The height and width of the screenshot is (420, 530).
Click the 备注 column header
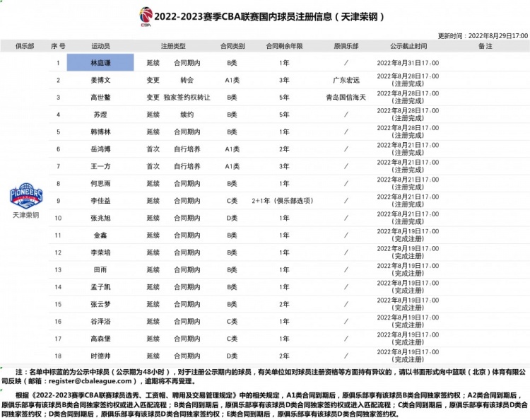(x=485, y=46)
